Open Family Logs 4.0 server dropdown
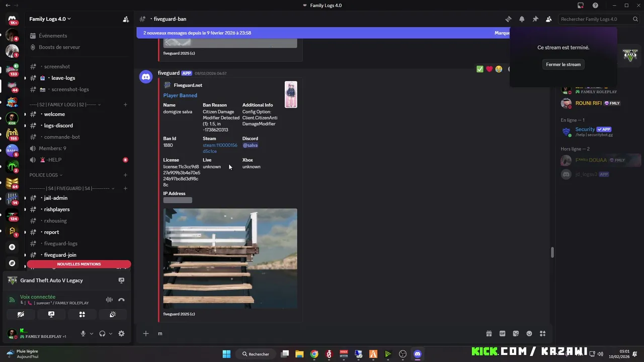 pyautogui.click(x=50, y=19)
